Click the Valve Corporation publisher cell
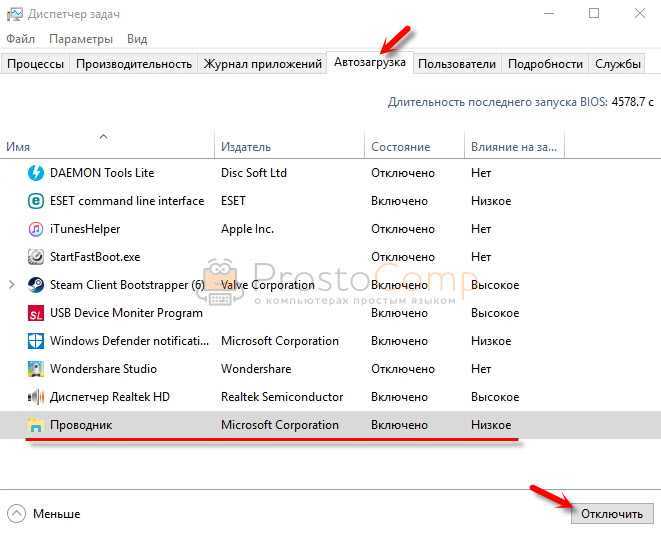Screen dimensions: 661x536 pos(268,285)
